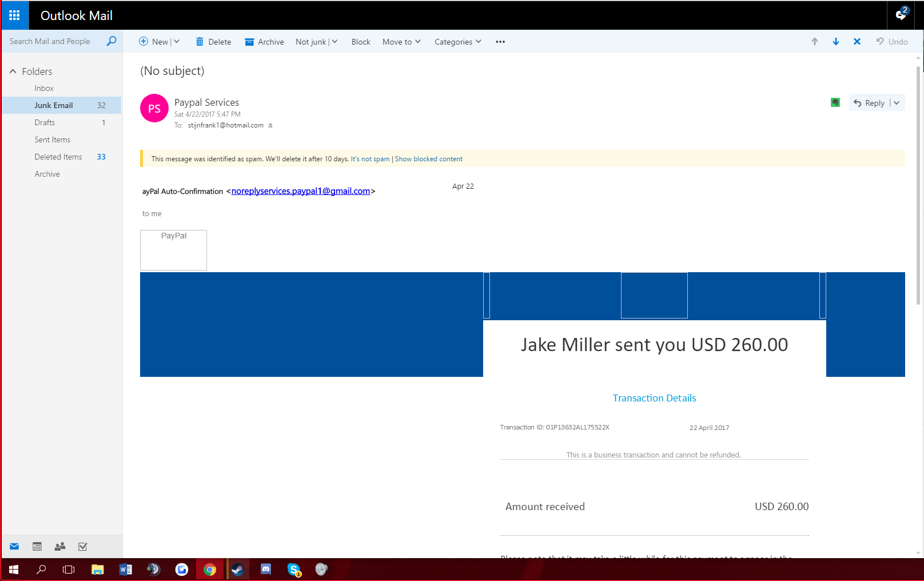The height and width of the screenshot is (581, 924).
Task: Click the Undo button
Action: tap(892, 42)
